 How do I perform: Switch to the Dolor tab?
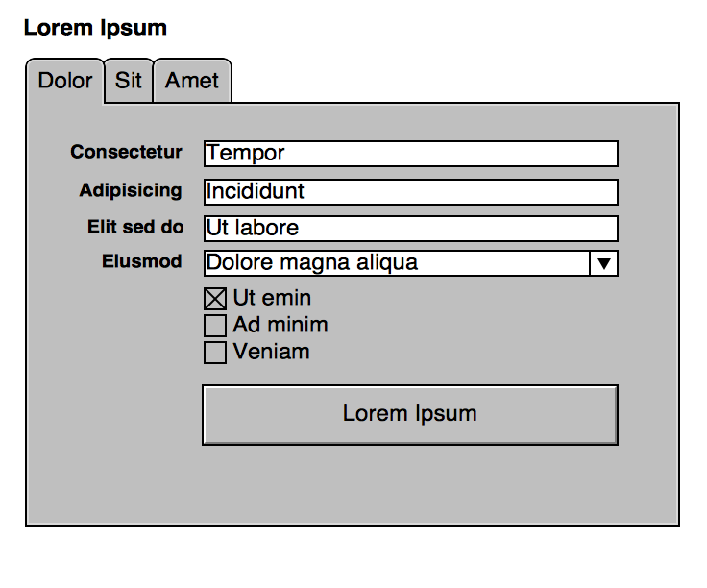(x=65, y=81)
